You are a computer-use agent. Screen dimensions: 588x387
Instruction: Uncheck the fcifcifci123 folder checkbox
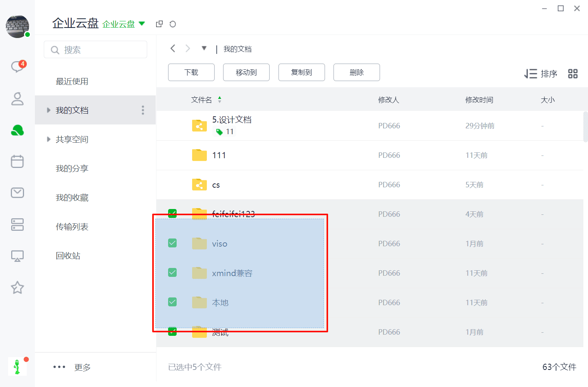point(172,214)
